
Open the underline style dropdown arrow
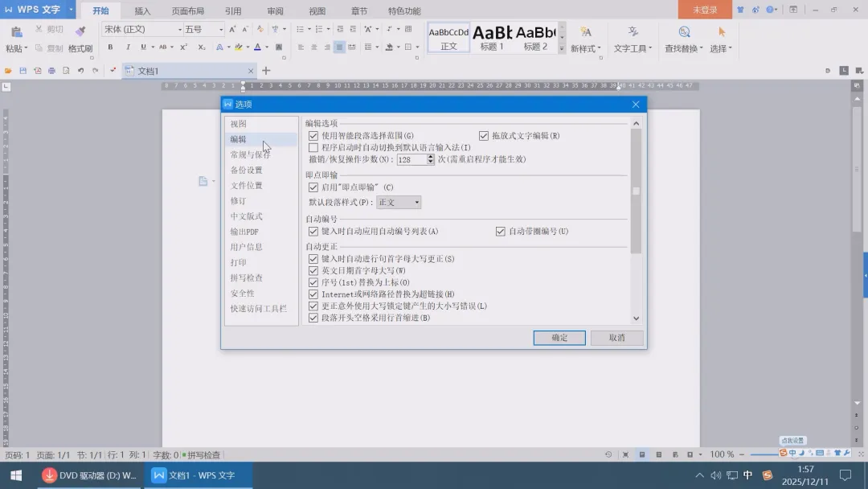[153, 47]
